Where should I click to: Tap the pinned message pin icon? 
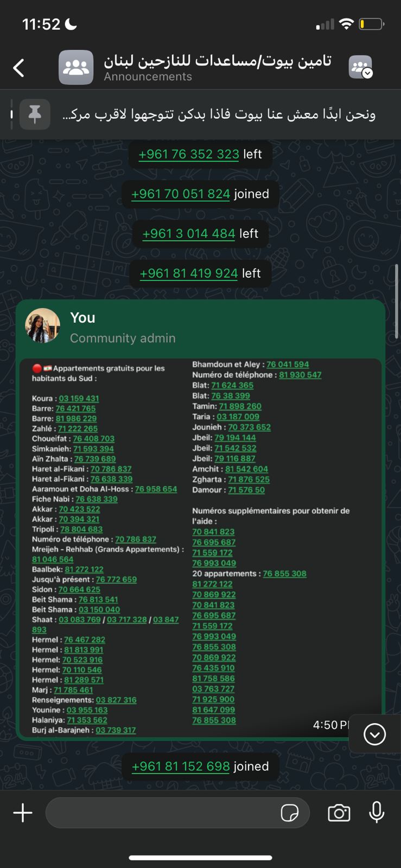(x=35, y=114)
